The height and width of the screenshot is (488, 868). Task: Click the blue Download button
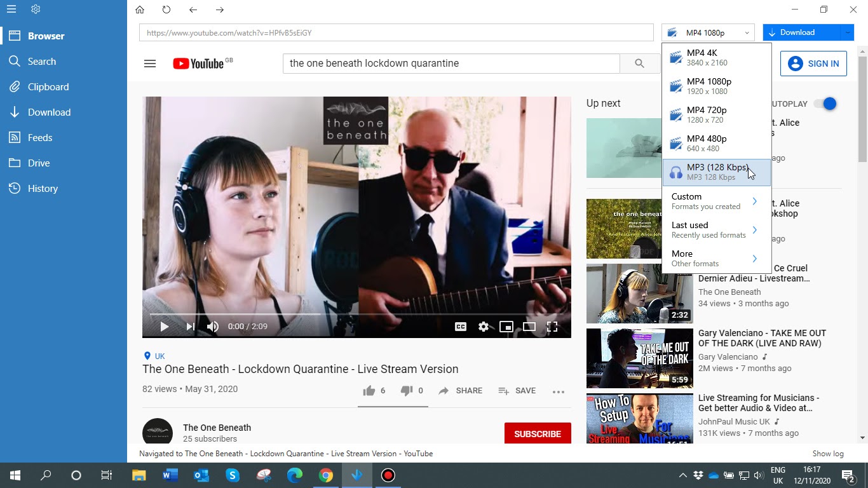[x=801, y=32]
